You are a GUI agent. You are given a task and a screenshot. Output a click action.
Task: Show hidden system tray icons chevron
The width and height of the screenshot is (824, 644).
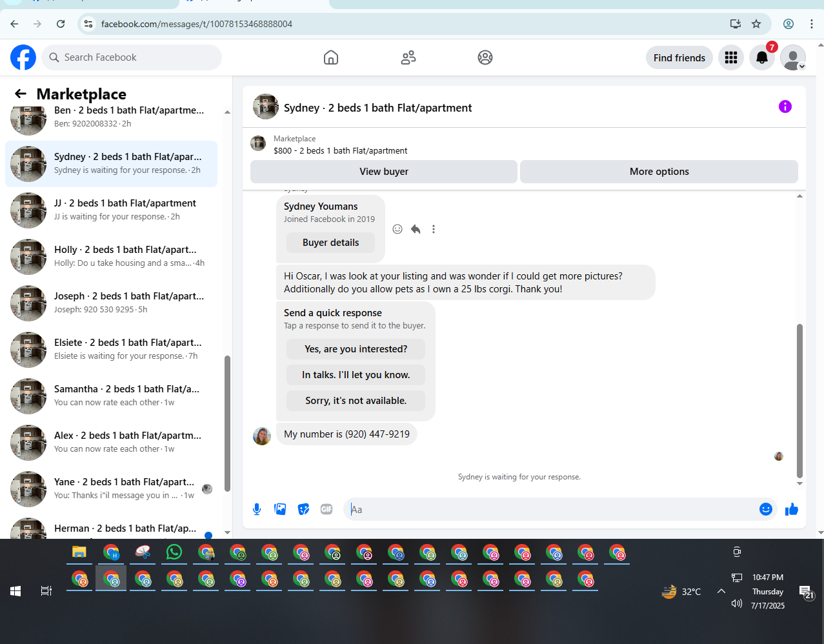pyautogui.click(x=721, y=591)
